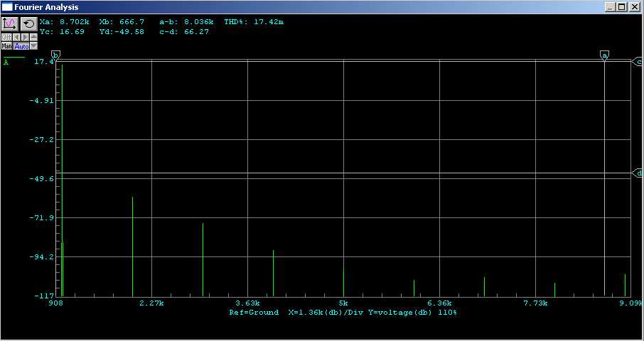Click the 7.73k X-axis label

535,303
